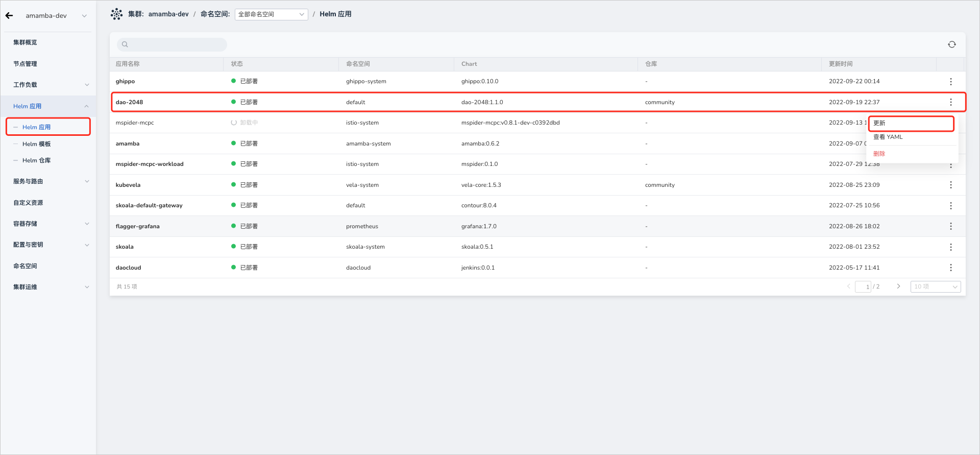
Task: Click the 更新时间 column header
Action: click(841, 64)
